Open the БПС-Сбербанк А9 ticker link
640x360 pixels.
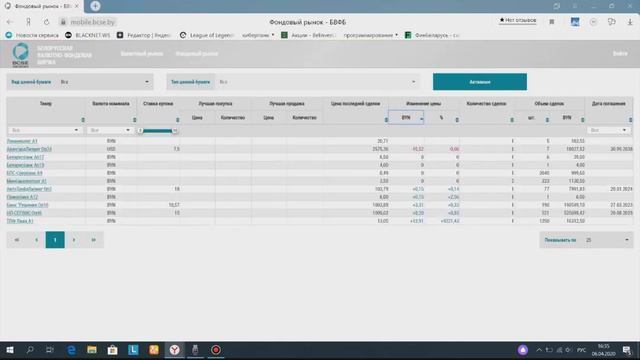pos(24,173)
